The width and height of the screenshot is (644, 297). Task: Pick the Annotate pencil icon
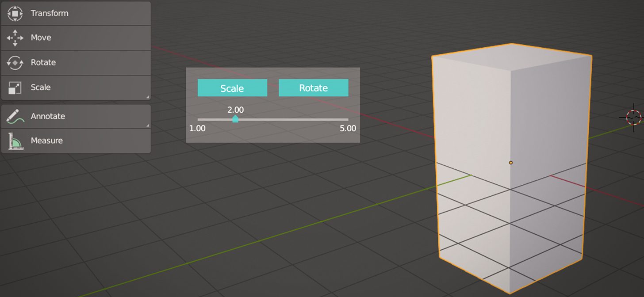tap(15, 116)
